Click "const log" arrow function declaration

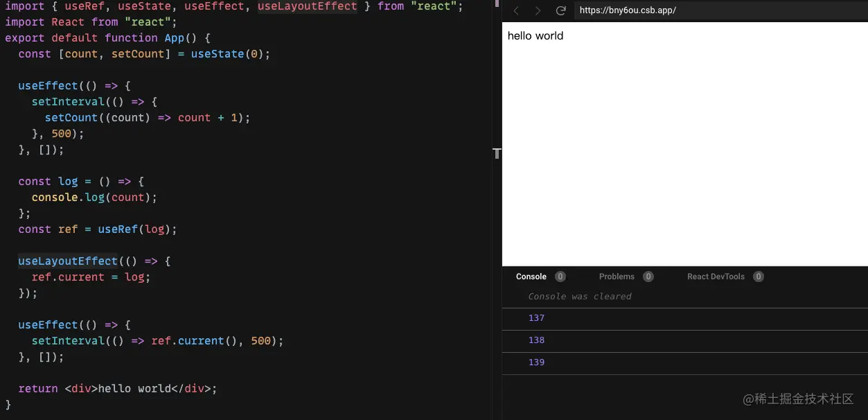click(81, 182)
